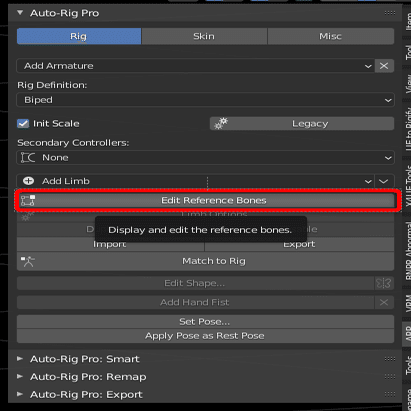Click the Secondary Controllers label
This screenshot has width=411, height=411.
(x=73, y=143)
